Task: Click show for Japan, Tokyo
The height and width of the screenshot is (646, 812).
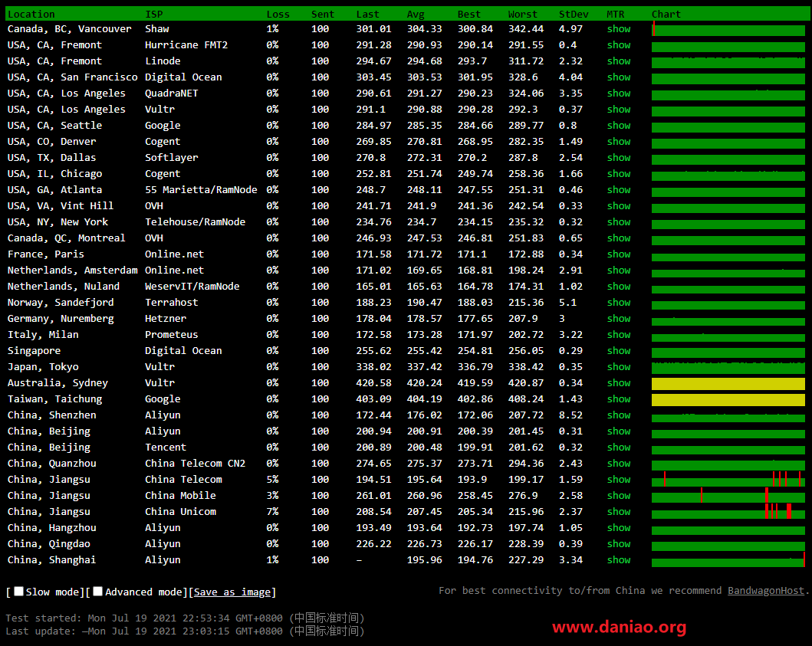Action: point(619,366)
